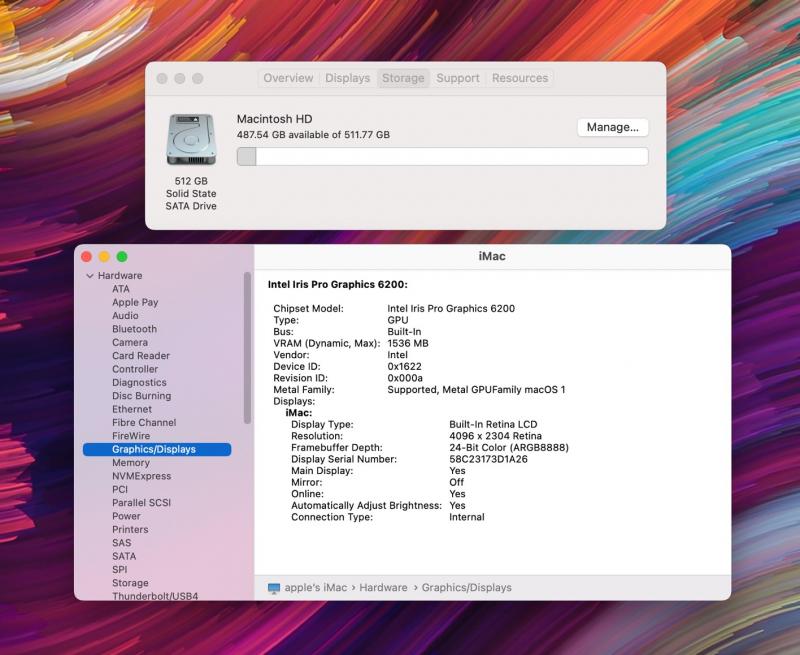Screen dimensions: 800x655
Task: Open the Displays tab
Action: click(x=347, y=78)
